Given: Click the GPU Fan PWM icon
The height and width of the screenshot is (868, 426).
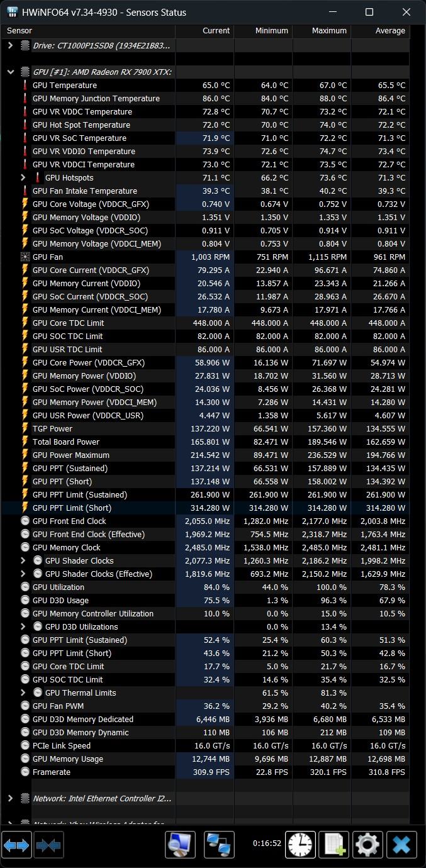Looking at the screenshot, I should click(25, 706).
